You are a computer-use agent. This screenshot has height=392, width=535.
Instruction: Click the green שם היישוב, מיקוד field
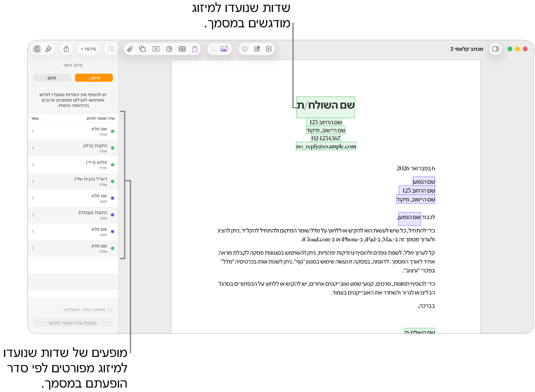[x=326, y=130]
